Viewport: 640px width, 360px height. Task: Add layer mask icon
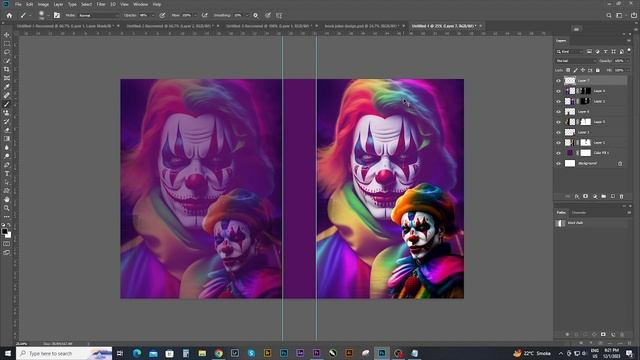[x=586, y=196]
